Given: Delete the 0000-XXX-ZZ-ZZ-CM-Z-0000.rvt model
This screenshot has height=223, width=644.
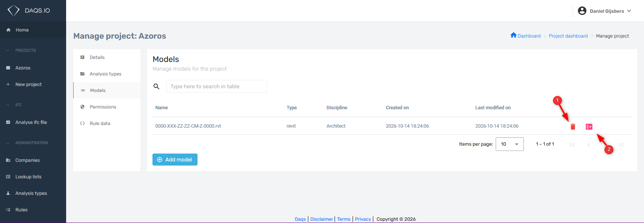Looking at the screenshot, I should (573, 127).
